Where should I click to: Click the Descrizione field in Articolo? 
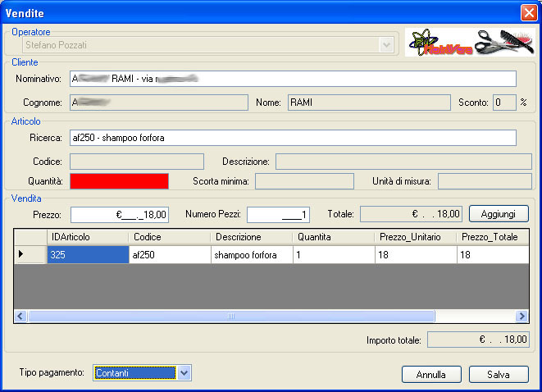[x=403, y=162]
